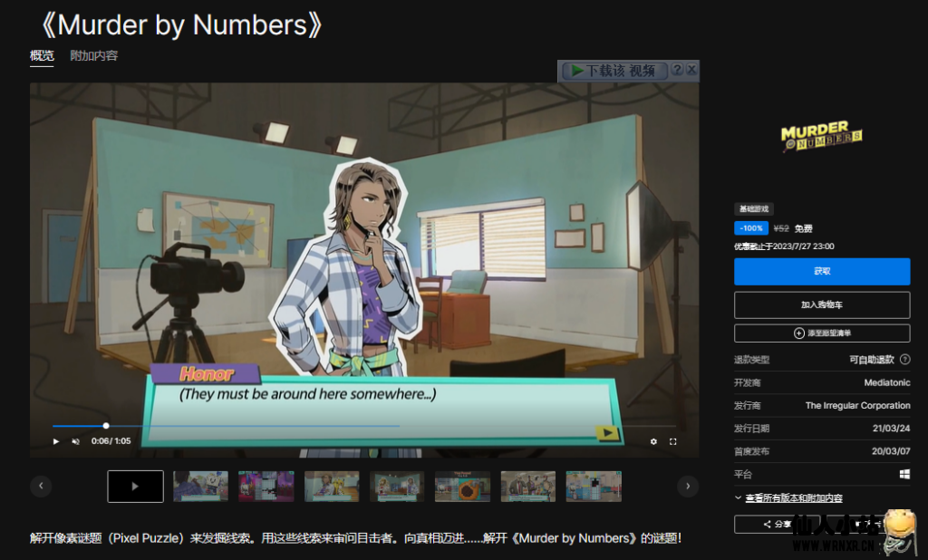Switch to the 概览 overview tab
The height and width of the screenshot is (560, 928).
tap(42, 55)
